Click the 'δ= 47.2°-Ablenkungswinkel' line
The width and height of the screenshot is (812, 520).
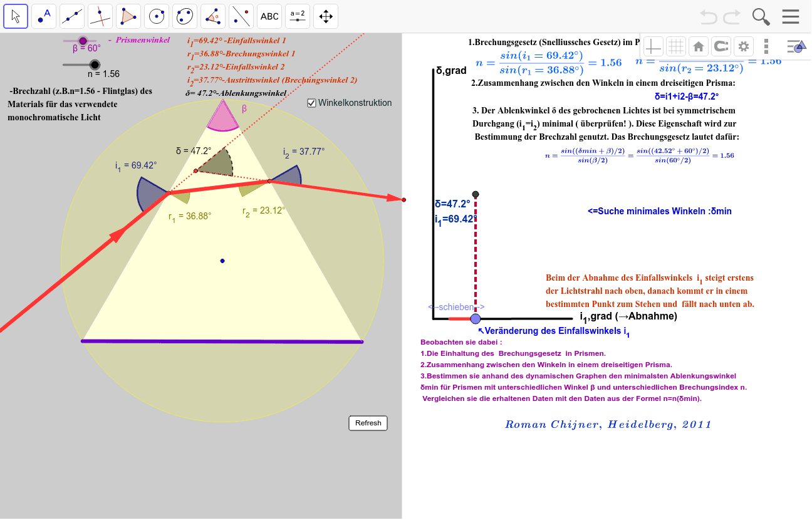coord(236,93)
